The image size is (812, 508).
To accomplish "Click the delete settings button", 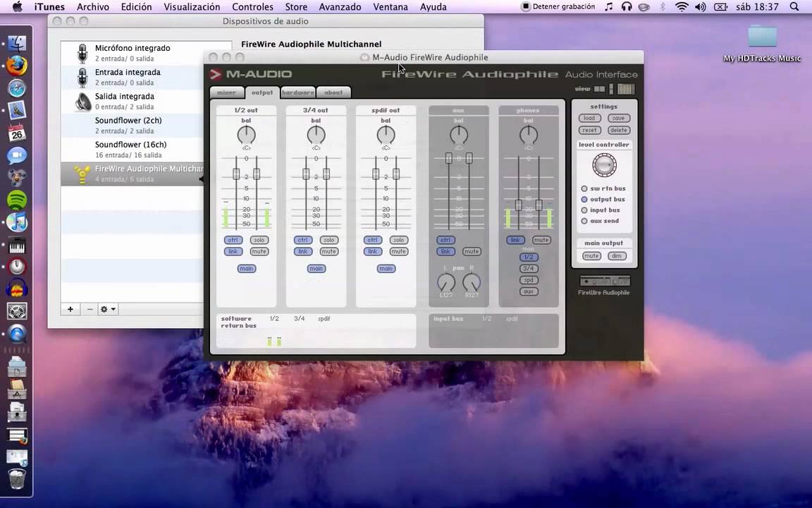I will click(618, 130).
